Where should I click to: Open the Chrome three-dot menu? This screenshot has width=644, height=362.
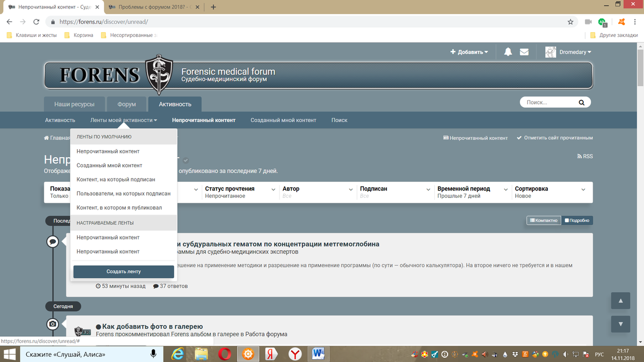[x=635, y=22]
